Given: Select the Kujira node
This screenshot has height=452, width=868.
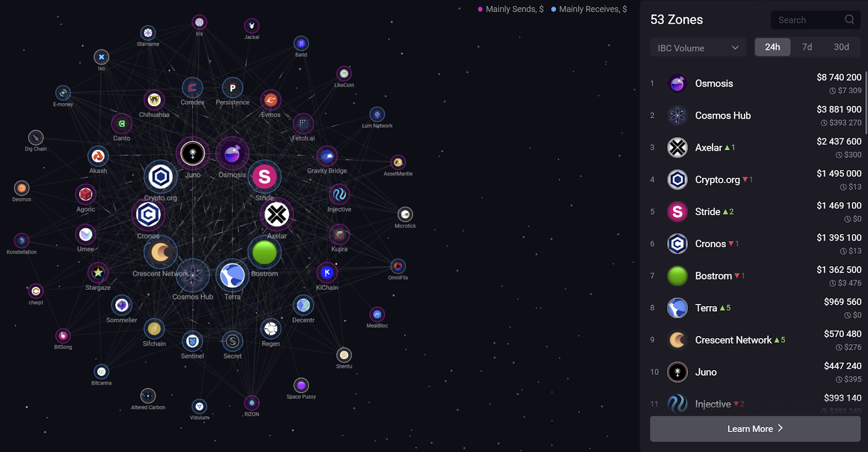Looking at the screenshot, I should 339,235.
